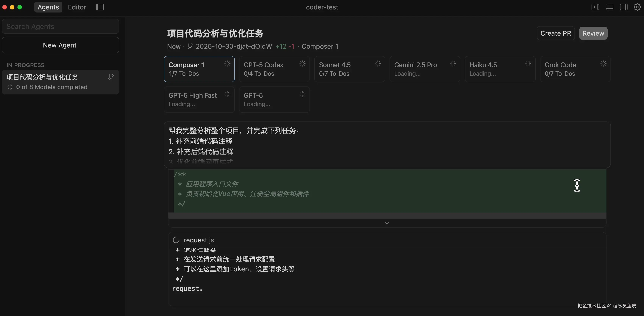
Task: Open settings gear icon
Action: (637, 7)
